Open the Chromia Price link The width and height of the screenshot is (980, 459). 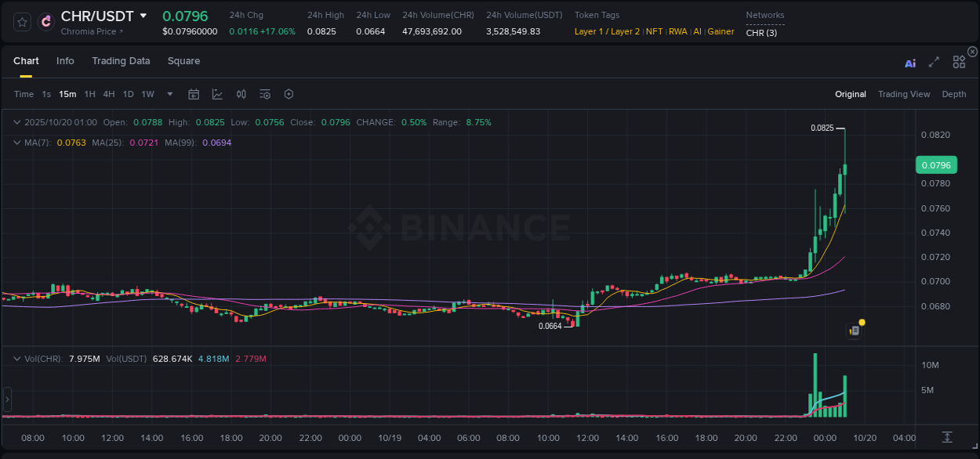pos(88,31)
